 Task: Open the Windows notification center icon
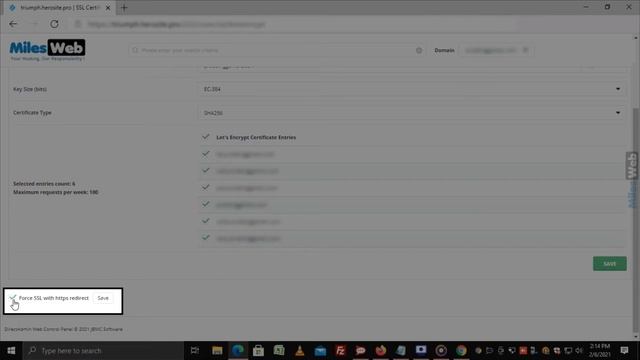point(624,350)
